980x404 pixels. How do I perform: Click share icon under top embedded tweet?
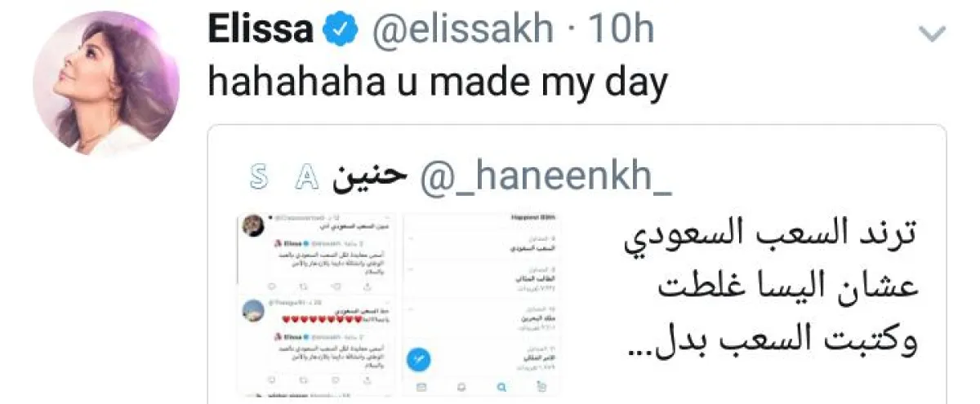[367, 288]
